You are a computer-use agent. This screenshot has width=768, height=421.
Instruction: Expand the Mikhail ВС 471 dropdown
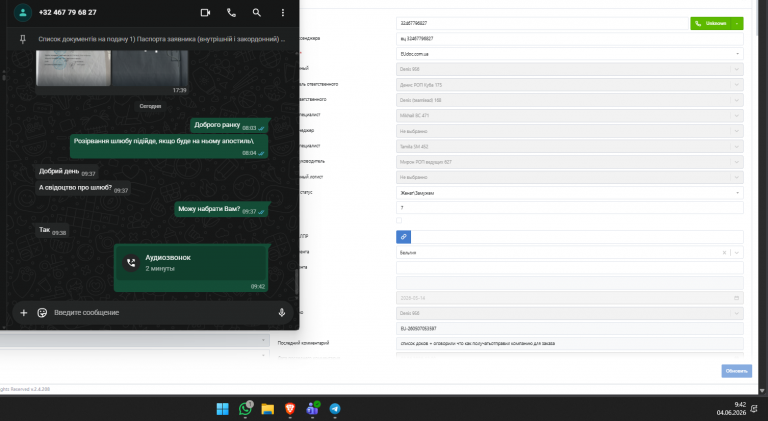(x=736, y=116)
